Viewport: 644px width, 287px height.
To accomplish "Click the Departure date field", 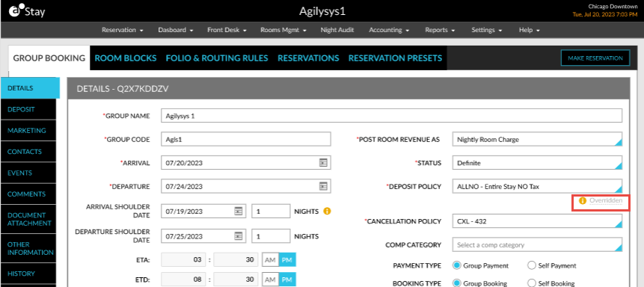I will tap(245, 186).
